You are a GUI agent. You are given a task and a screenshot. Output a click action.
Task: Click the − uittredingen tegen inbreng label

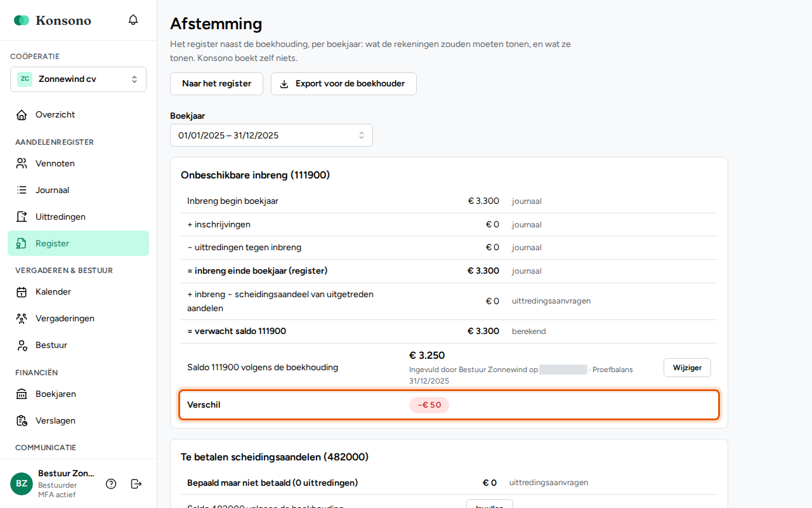click(x=244, y=248)
